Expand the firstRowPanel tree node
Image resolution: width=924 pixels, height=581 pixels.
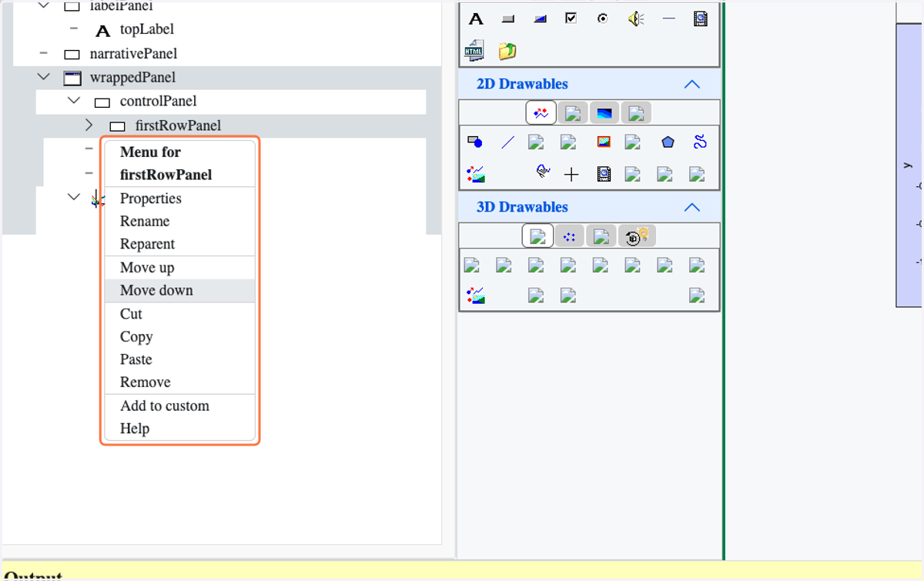(x=89, y=125)
